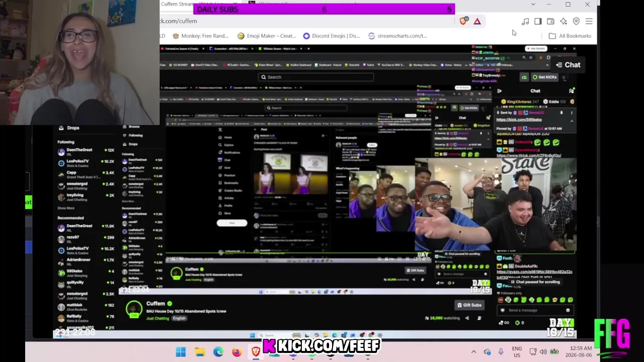Click the Kick Search field
The width and height of the screenshot is (644, 362).
[x=316, y=77]
